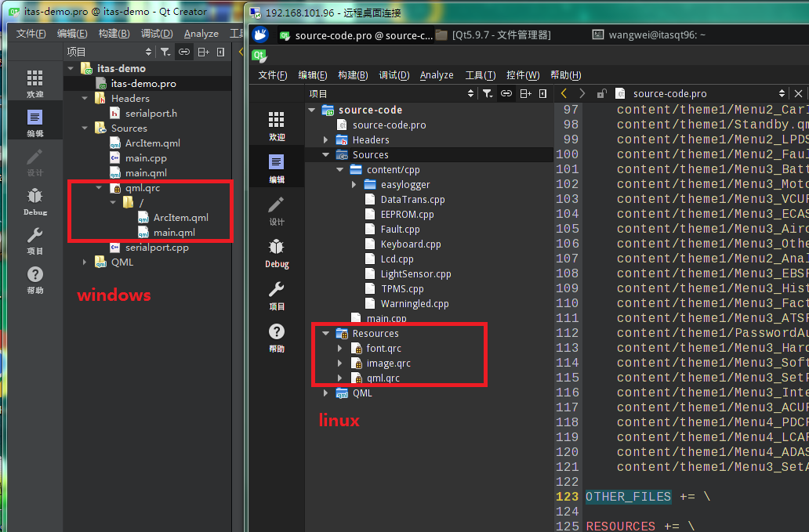The width and height of the screenshot is (809, 532).
Task: Switch to the Qt5.9.7 file manager taskbar window
Action: point(494,35)
